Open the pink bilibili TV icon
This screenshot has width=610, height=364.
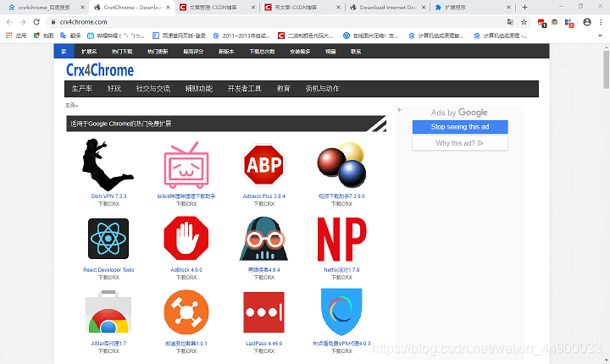[x=186, y=165]
